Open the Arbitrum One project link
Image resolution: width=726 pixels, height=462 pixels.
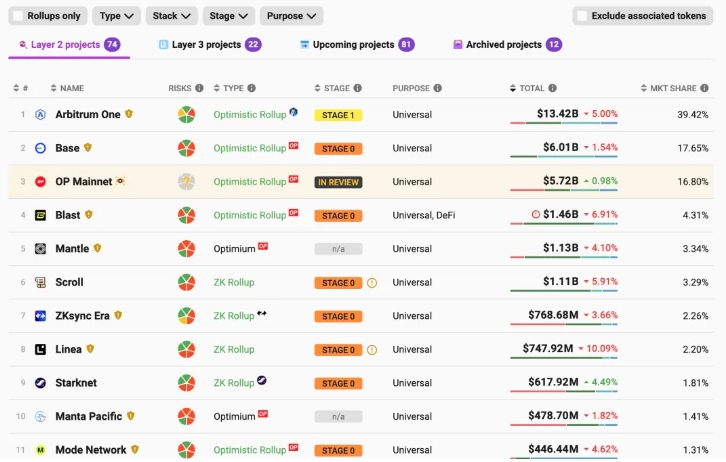coord(88,115)
